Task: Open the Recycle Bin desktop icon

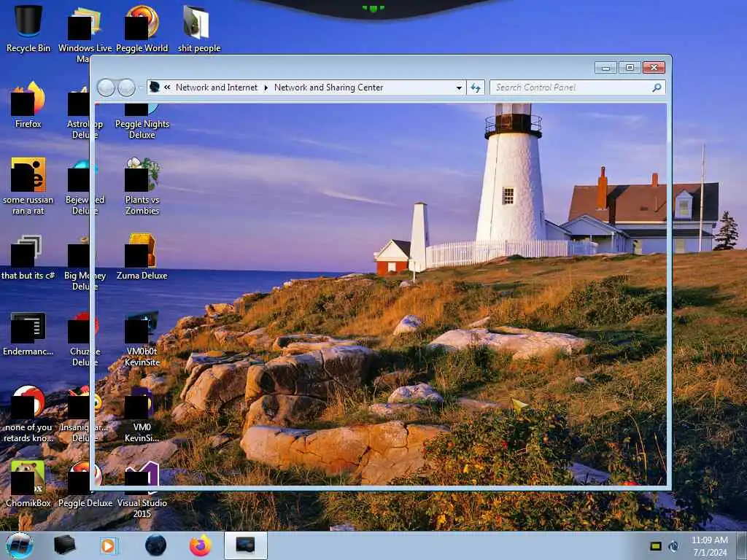Action: [x=28, y=28]
